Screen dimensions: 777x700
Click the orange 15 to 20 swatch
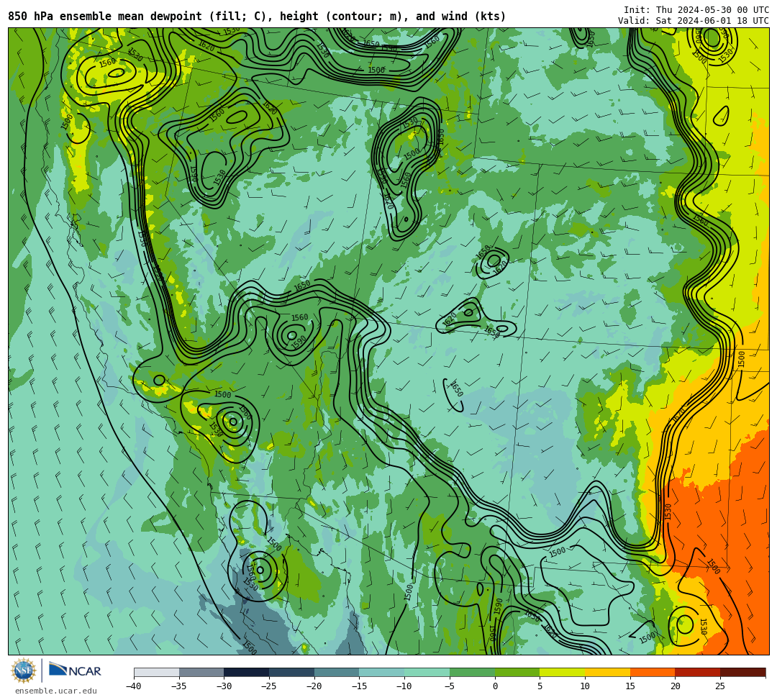click(653, 672)
